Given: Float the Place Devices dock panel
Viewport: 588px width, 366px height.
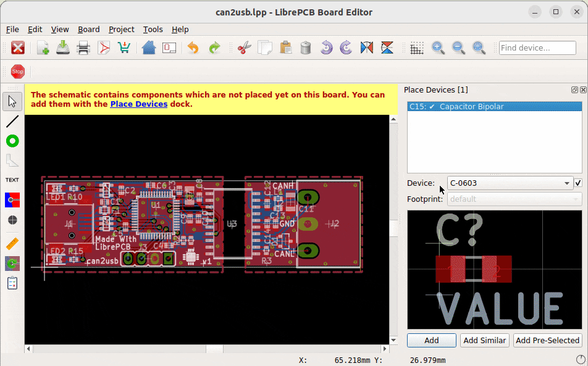Looking at the screenshot, I should (574, 90).
